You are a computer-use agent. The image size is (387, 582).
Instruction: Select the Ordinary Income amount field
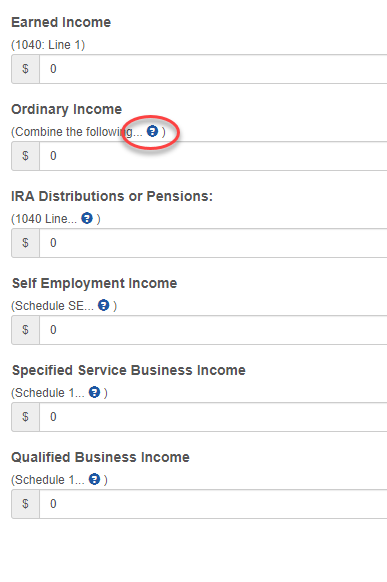[x=213, y=156]
